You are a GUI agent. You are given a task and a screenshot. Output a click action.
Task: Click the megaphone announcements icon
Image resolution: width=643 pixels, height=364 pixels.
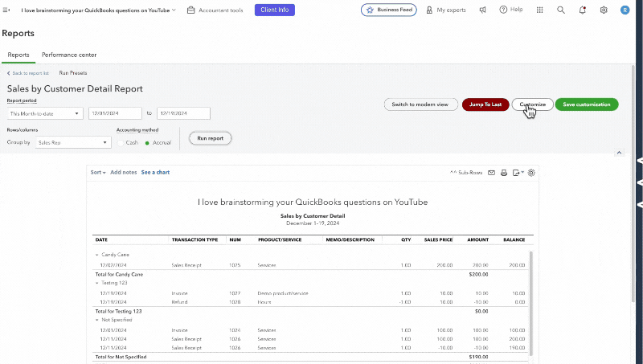(x=483, y=10)
